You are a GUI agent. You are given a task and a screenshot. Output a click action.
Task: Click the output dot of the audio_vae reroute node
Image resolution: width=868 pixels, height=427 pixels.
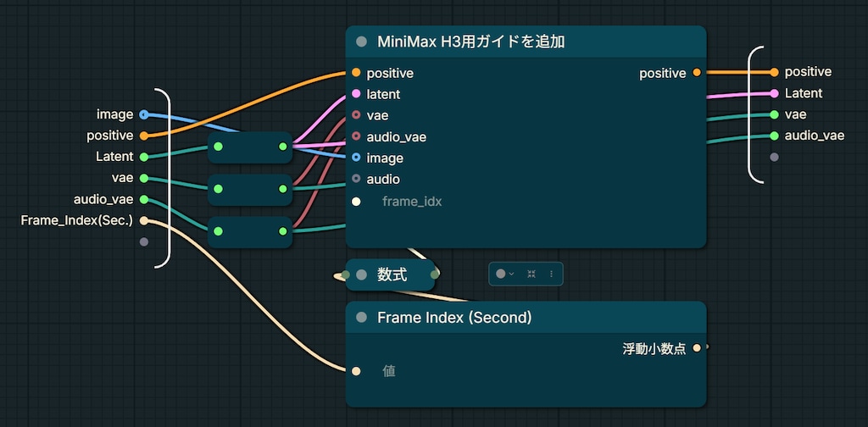pyautogui.click(x=283, y=231)
